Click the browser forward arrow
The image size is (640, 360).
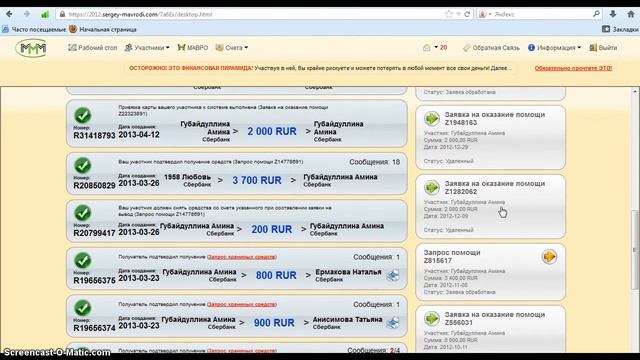point(27,14)
